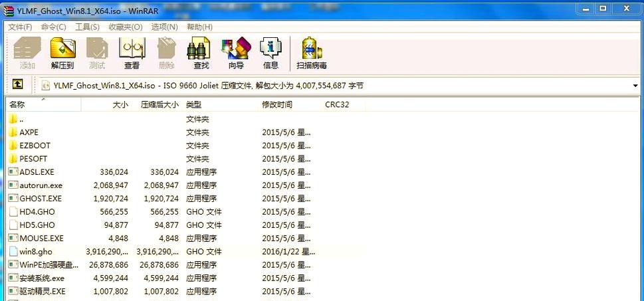Click the GHOST.EXE file icon
Image resolution: width=644 pixels, height=301 pixels.
[x=13, y=198]
